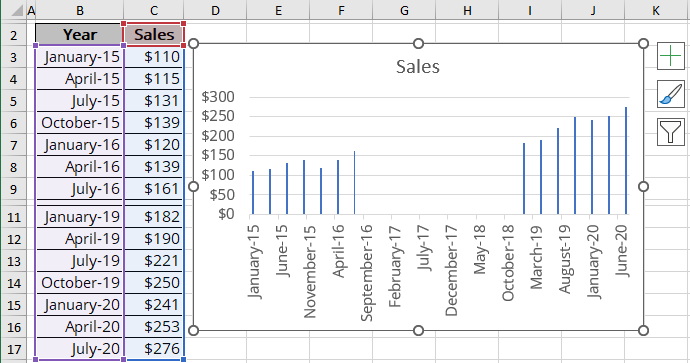Select the April-20 date cell

coord(80,327)
